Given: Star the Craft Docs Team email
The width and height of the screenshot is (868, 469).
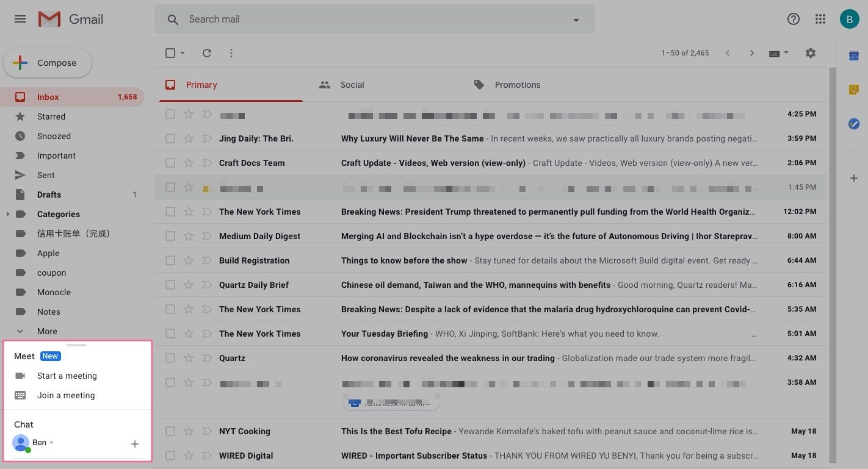Looking at the screenshot, I should [x=189, y=163].
